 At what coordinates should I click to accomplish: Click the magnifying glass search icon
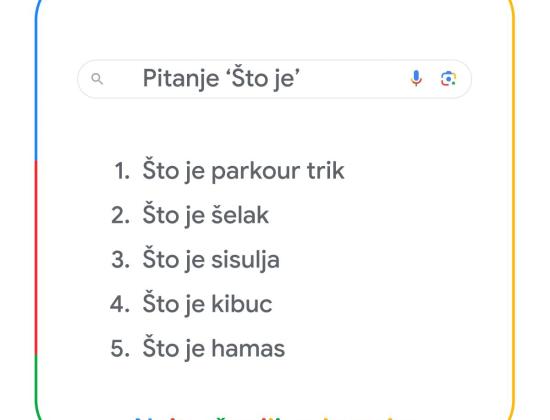97,79
